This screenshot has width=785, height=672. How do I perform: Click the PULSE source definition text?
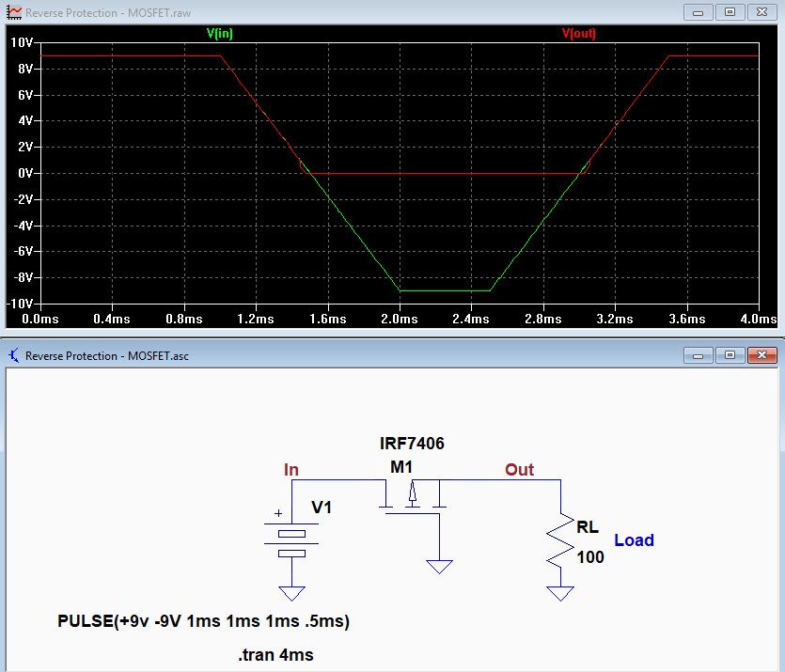(204, 621)
